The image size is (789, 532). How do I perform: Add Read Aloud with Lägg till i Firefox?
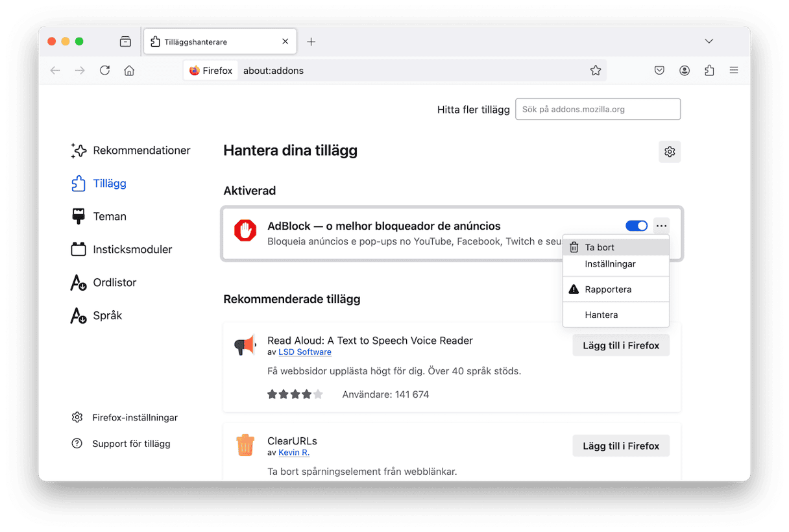click(x=621, y=346)
